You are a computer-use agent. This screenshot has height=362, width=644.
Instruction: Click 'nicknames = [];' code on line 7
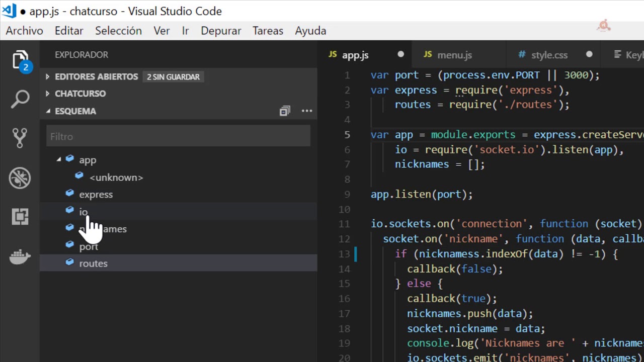point(440,164)
